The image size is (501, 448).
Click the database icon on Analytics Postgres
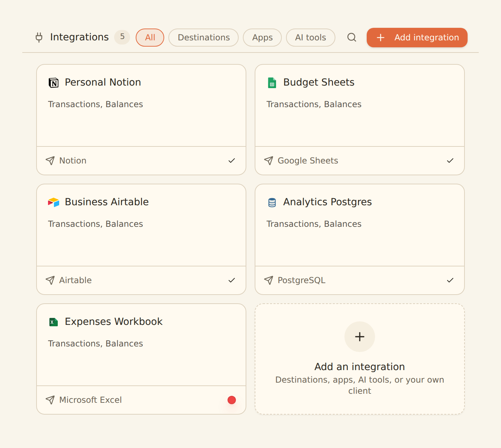(x=272, y=202)
